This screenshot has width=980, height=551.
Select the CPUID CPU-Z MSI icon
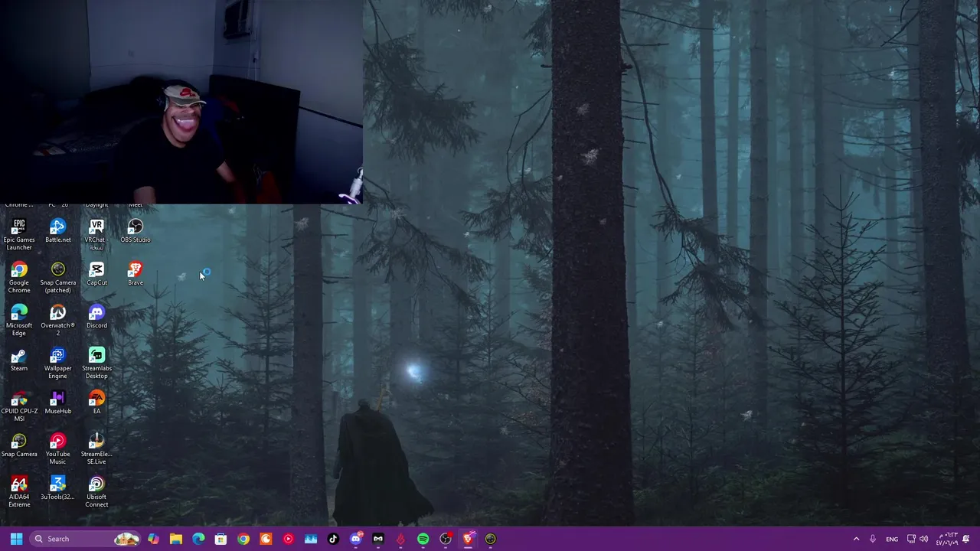[19, 406]
